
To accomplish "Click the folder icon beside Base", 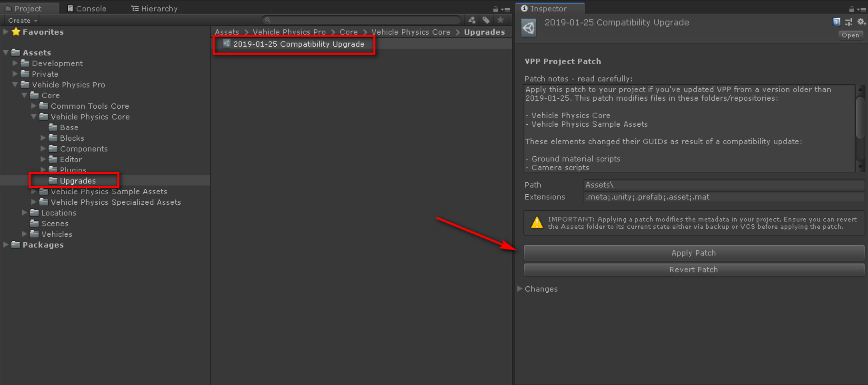I will click(53, 127).
